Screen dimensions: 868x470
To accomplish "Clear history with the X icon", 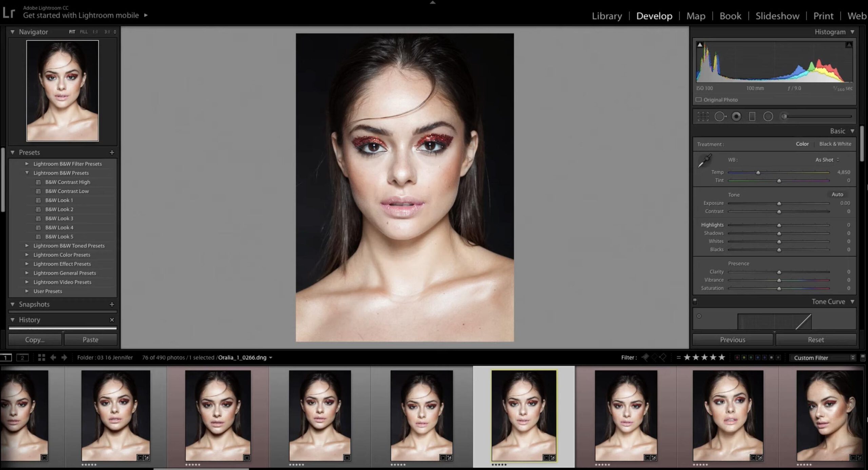I will 112,320.
